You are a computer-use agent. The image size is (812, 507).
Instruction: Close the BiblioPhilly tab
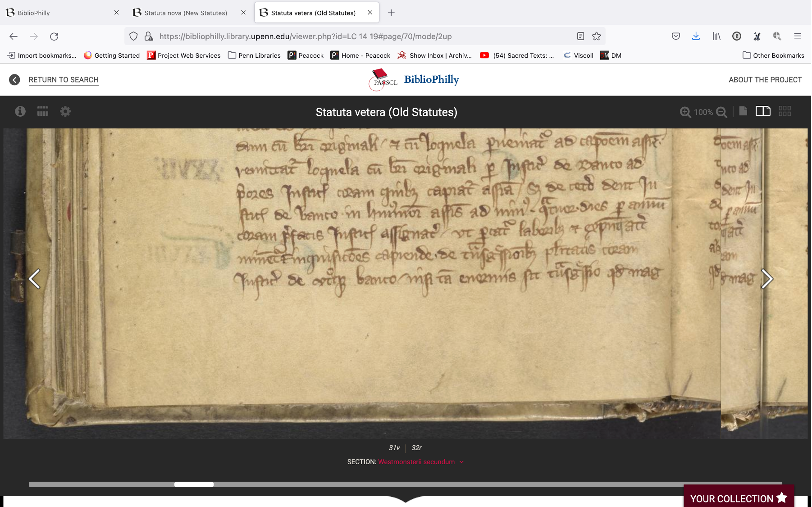coord(117,13)
